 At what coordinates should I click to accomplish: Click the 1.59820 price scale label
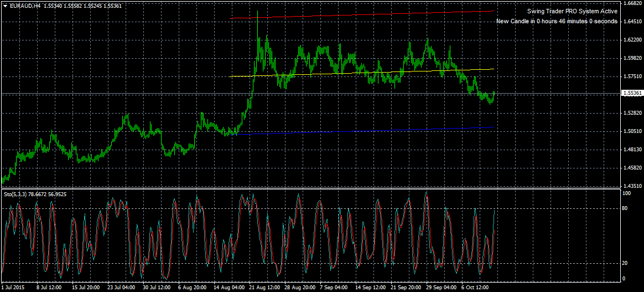(x=632, y=58)
